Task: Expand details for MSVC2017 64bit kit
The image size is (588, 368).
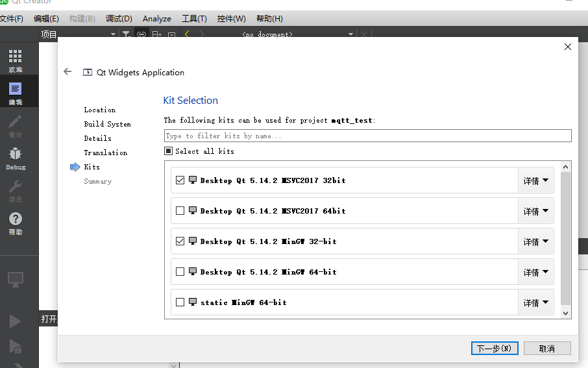Action: point(536,211)
